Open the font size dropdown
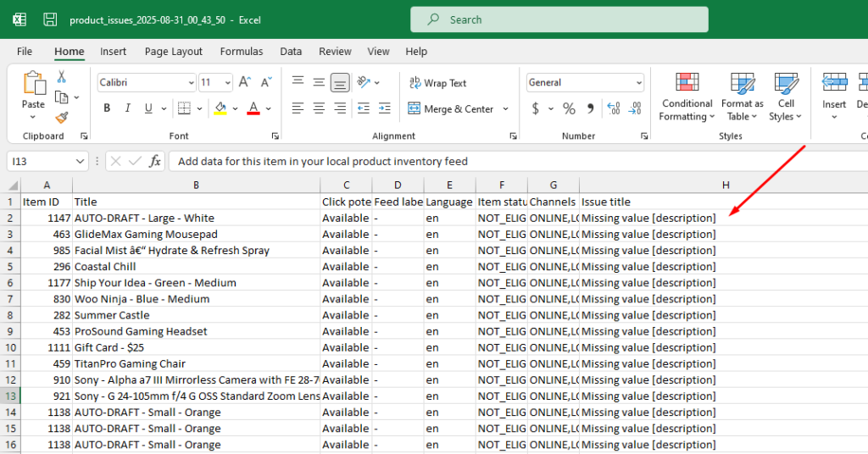 (227, 83)
